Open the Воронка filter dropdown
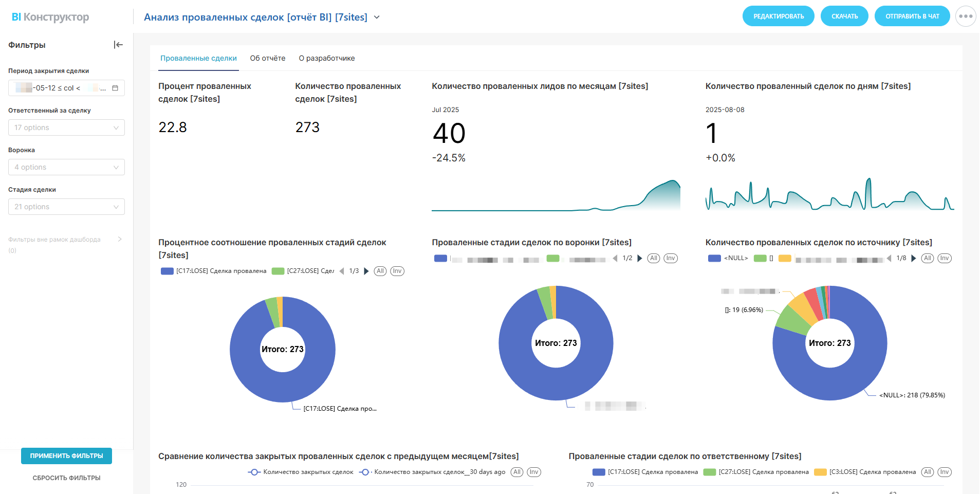Image resolution: width=980 pixels, height=494 pixels. (66, 167)
